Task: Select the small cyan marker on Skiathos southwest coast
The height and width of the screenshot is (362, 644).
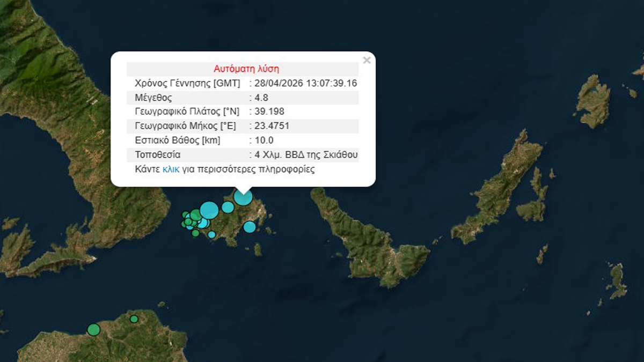Action: click(x=211, y=234)
